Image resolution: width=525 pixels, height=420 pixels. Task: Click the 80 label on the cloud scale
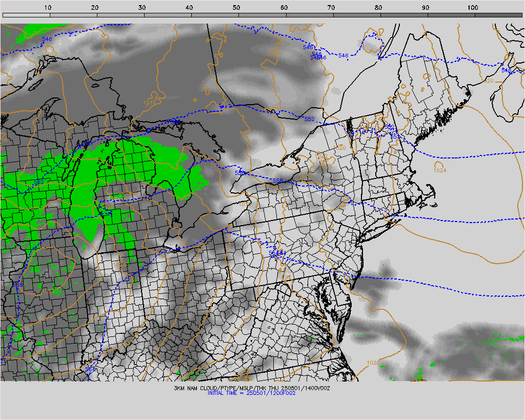click(378, 8)
